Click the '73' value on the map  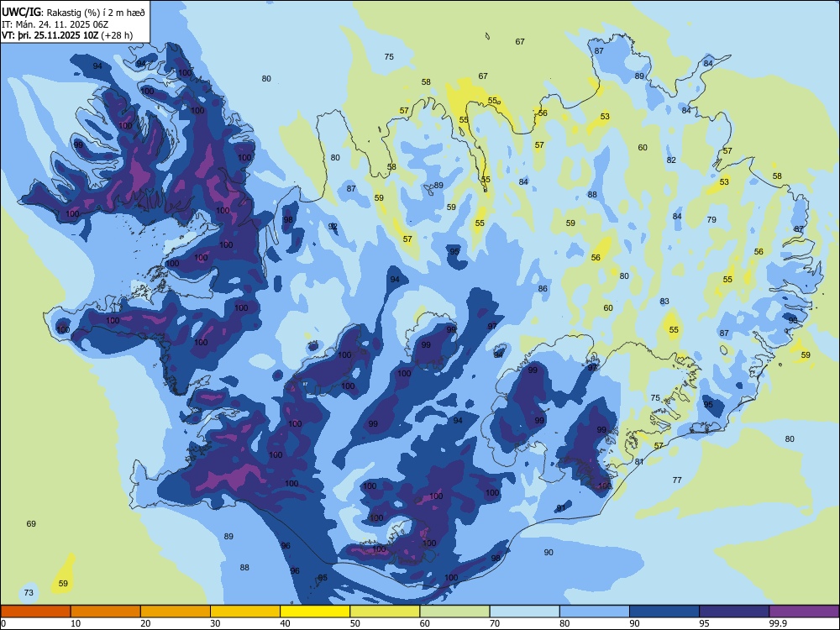click(29, 592)
